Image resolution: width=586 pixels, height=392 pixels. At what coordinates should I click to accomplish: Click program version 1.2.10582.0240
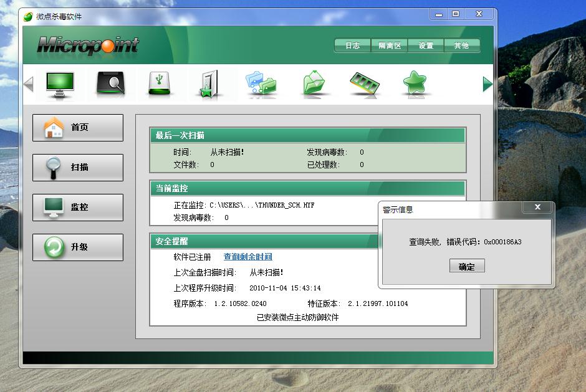(240, 304)
